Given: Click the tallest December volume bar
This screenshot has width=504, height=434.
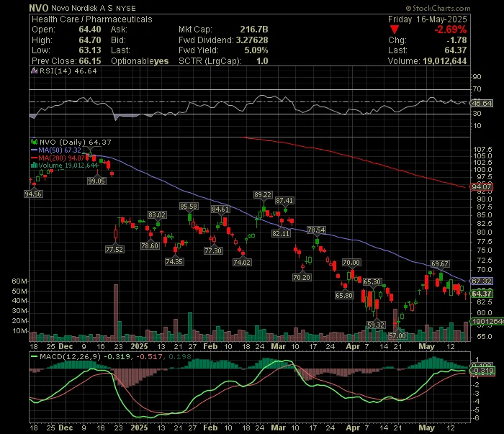Looking at the screenshot, I should coord(116,312).
